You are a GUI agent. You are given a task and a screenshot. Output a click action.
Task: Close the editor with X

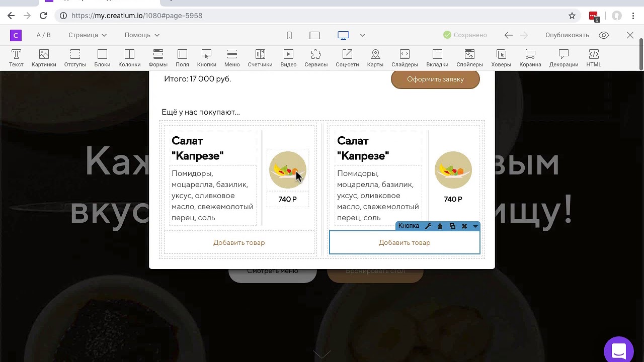point(630,35)
